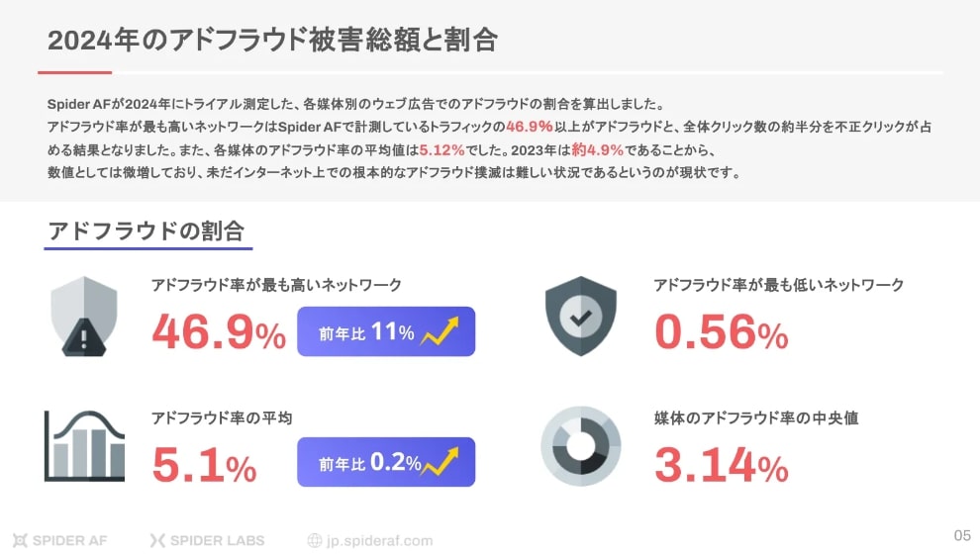Click the Spider AF logo in footer
Image resolution: width=980 pixels, height=555 pixels.
point(60,540)
